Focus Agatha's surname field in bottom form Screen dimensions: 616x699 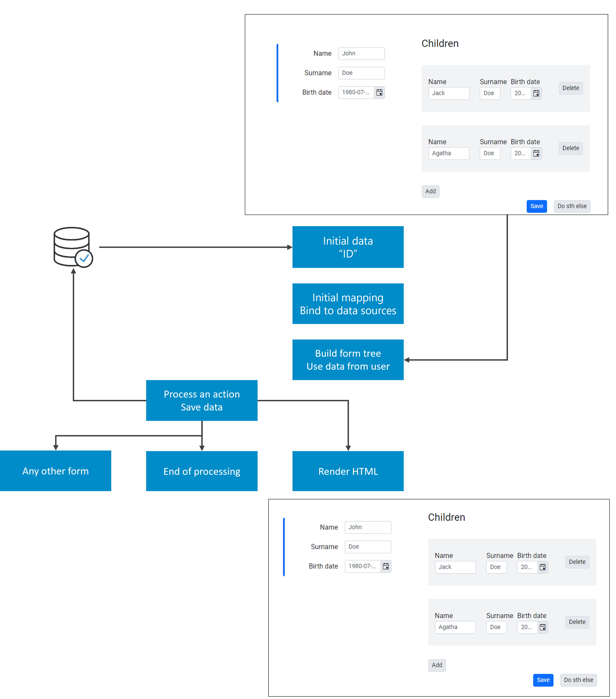pyautogui.click(x=496, y=627)
